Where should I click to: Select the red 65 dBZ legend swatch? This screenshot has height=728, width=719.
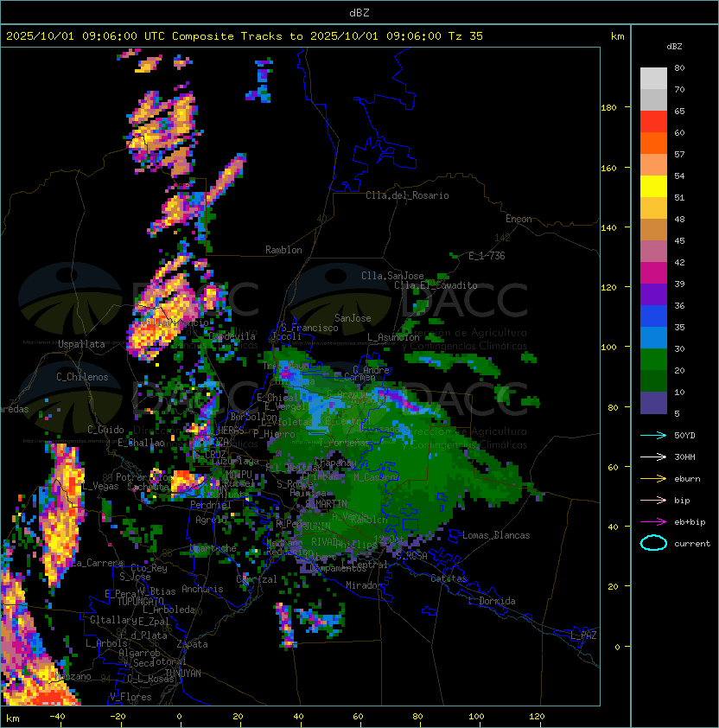coord(653,122)
